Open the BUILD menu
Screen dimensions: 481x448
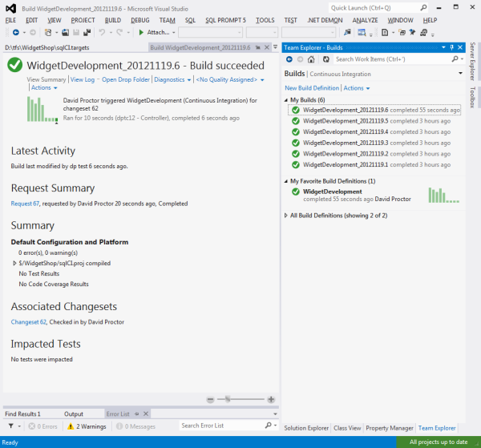click(113, 19)
